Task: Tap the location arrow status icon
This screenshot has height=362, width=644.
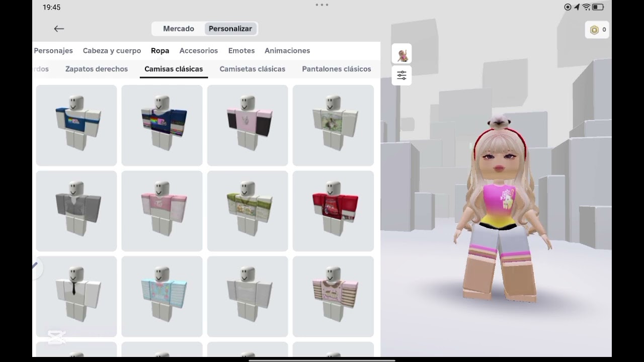Action: (x=577, y=7)
